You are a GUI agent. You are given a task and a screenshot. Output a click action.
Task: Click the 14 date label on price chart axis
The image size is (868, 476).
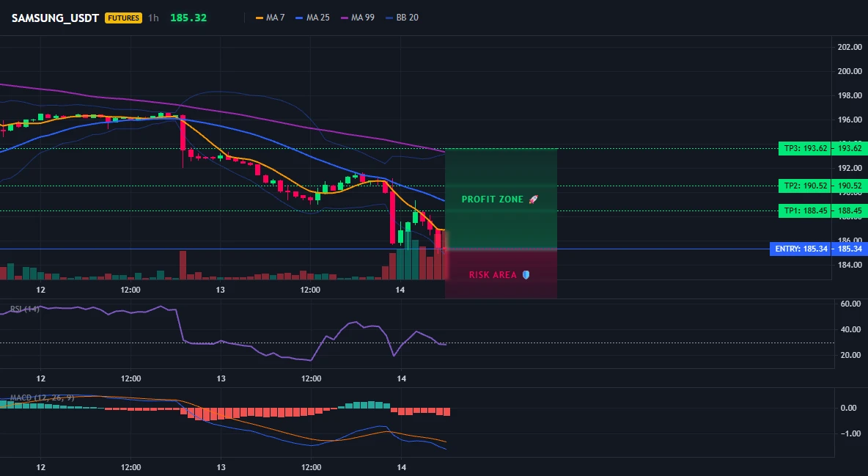pyautogui.click(x=400, y=290)
